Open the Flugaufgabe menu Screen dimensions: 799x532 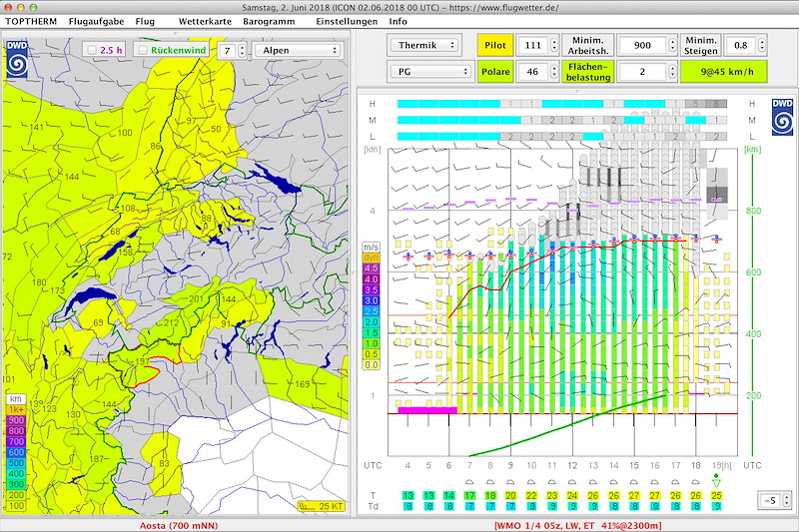coord(96,21)
